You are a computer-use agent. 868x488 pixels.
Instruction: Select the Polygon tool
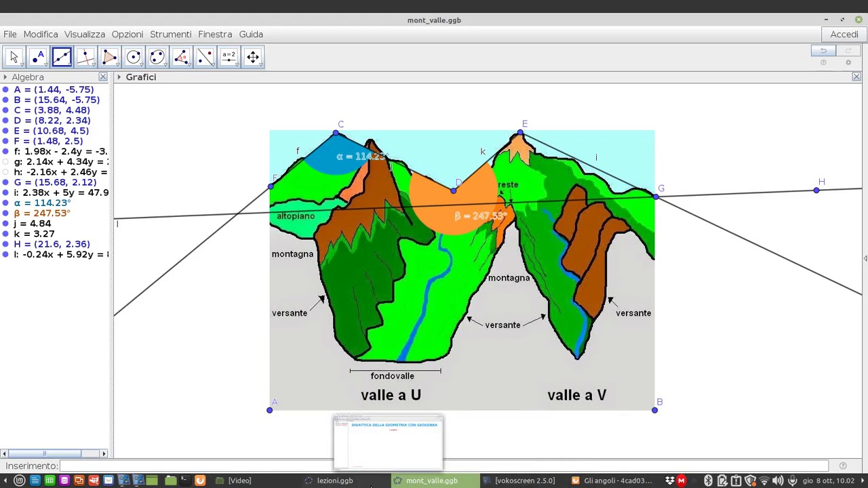pyautogui.click(x=109, y=57)
